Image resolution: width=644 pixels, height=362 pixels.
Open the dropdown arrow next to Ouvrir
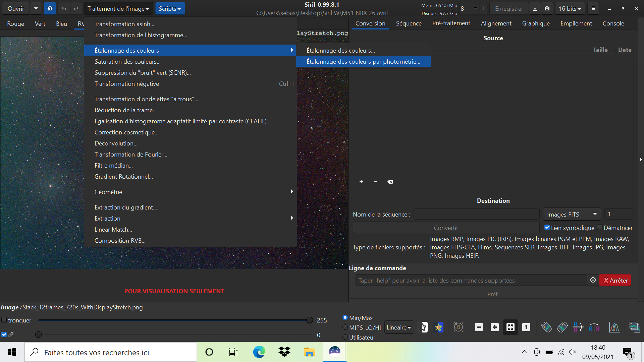[x=36, y=8]
